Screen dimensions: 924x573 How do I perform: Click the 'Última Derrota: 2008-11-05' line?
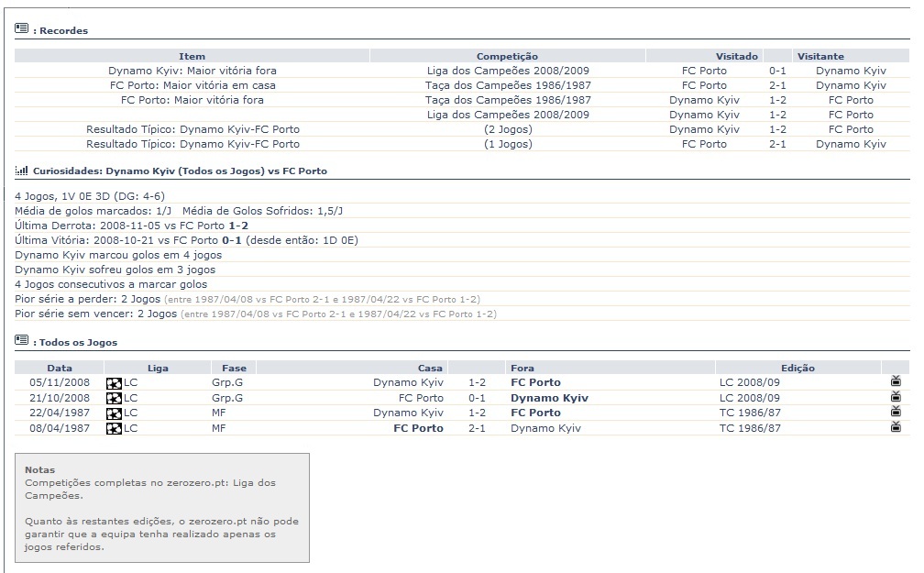[x=131, y=226]
